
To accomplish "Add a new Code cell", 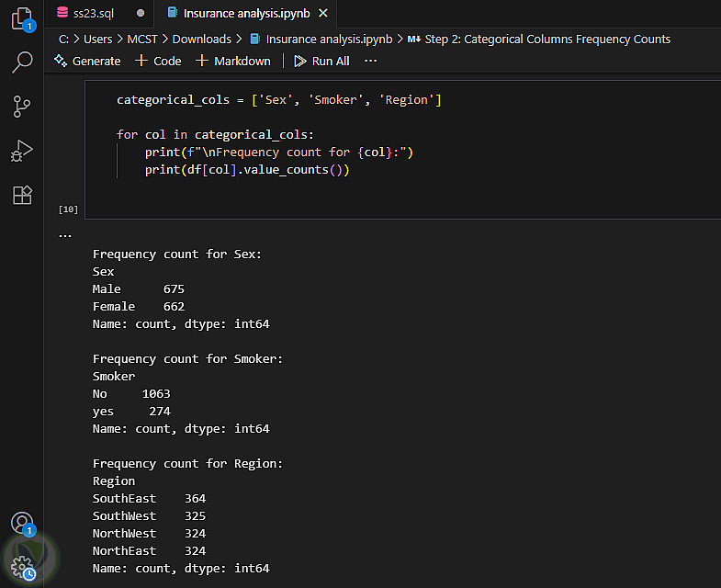I will (x=158, y=61).
